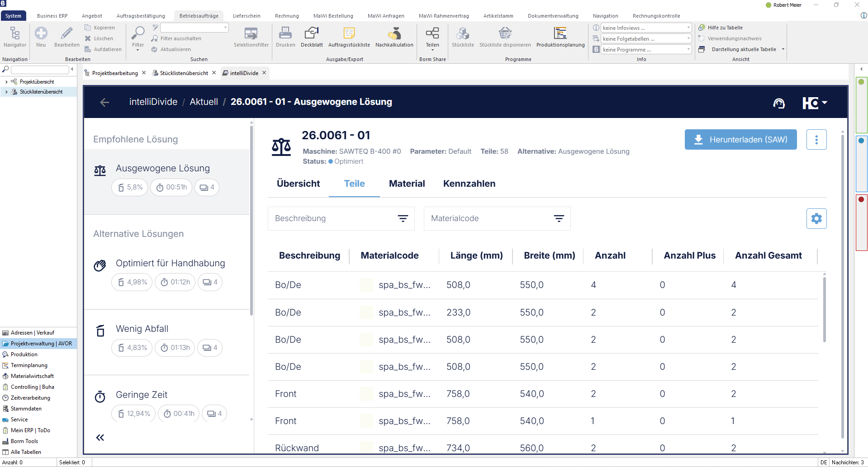Open table settings gear icon

(x=816, y=219)
